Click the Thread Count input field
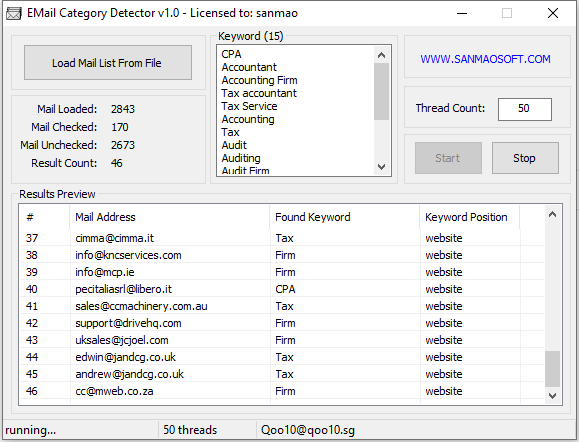Screen dimensions: 579x442 (525, 109)
